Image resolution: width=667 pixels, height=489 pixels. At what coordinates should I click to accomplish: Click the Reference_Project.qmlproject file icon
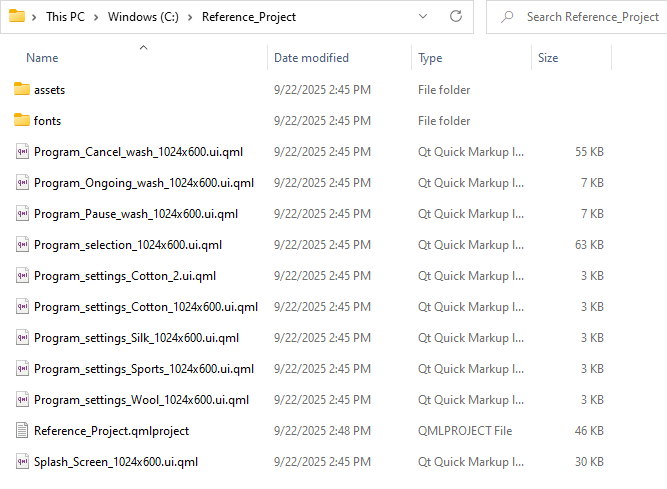pos(22,431)
